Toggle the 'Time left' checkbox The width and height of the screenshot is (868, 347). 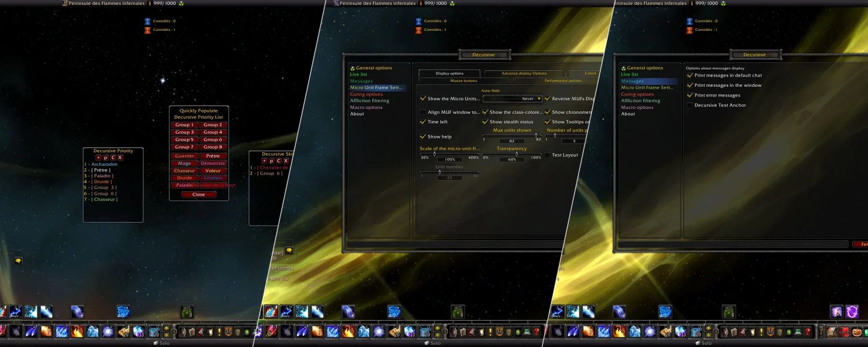pos(423,122)
